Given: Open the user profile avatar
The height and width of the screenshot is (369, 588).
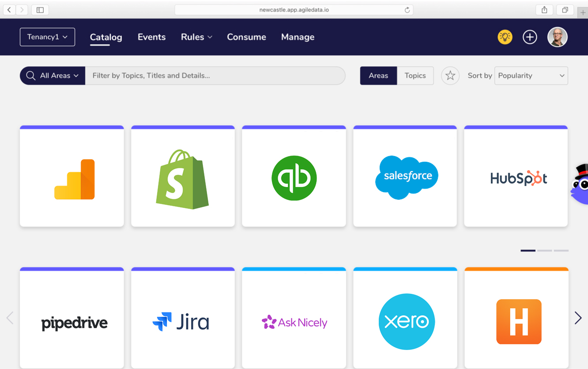Looking at the screenshot, I should coord(558,37).
